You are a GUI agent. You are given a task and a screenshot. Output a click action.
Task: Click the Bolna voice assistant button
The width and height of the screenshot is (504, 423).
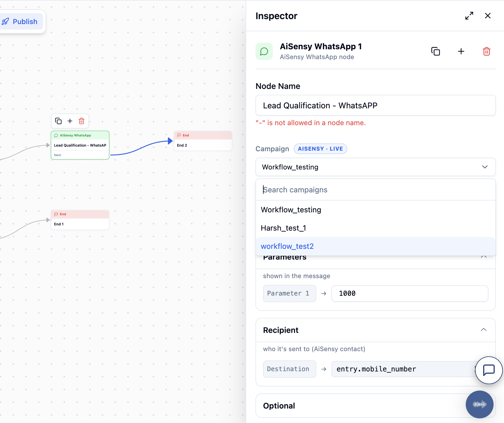(479, 404)
